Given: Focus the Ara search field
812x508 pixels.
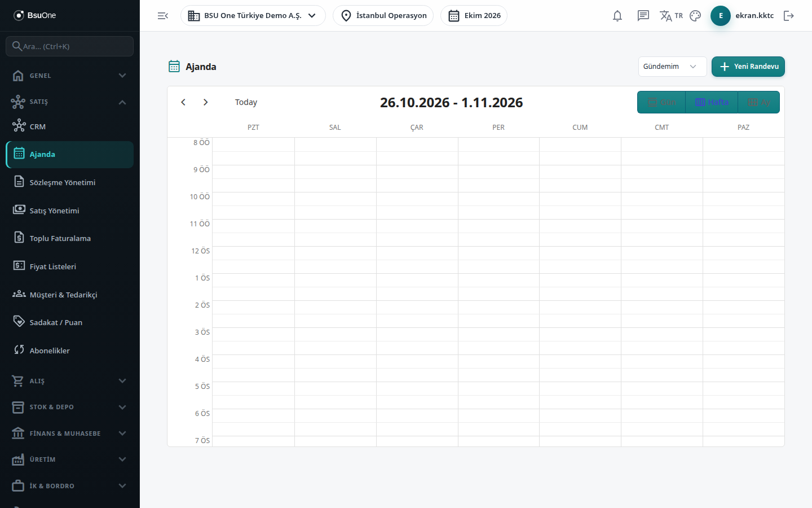Looking at the screenshot, I should tap(70, 46).
